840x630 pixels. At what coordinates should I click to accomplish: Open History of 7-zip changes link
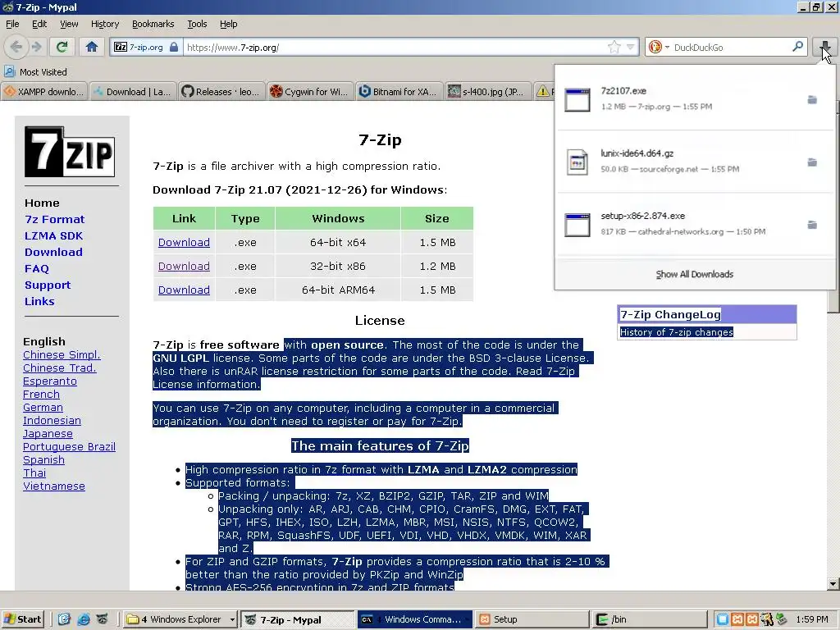click(x=676, y=332)
